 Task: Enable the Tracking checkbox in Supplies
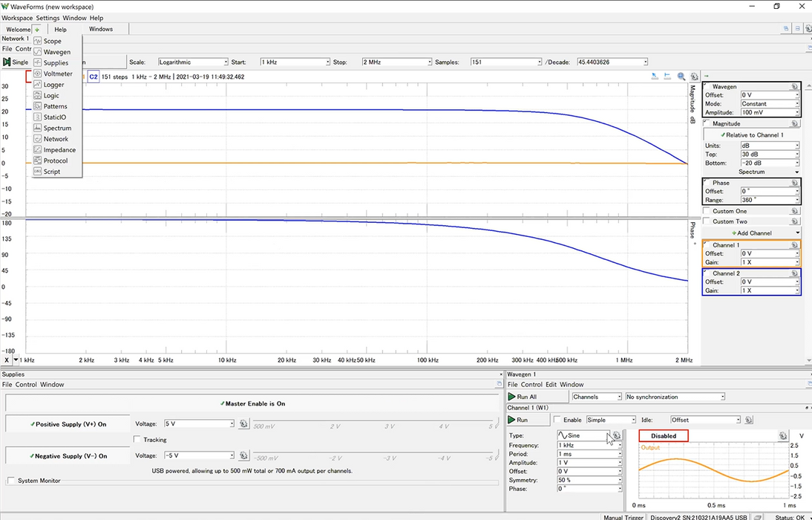point(137,440)
